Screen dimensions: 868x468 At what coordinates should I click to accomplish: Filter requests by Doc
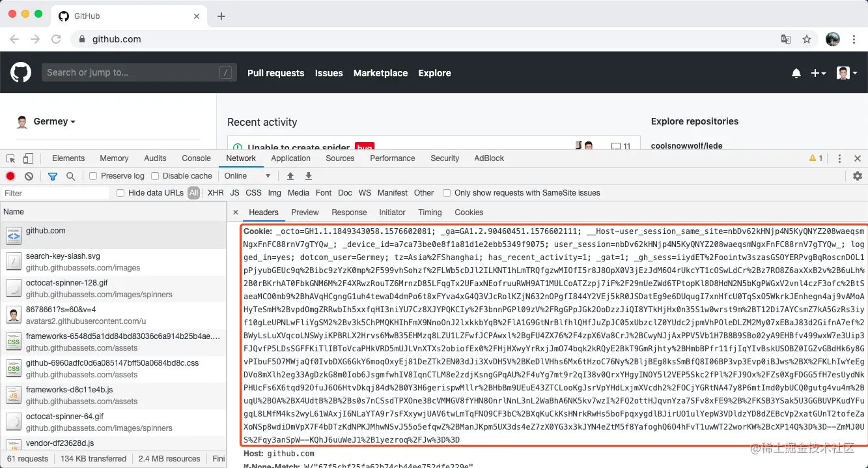345,193
